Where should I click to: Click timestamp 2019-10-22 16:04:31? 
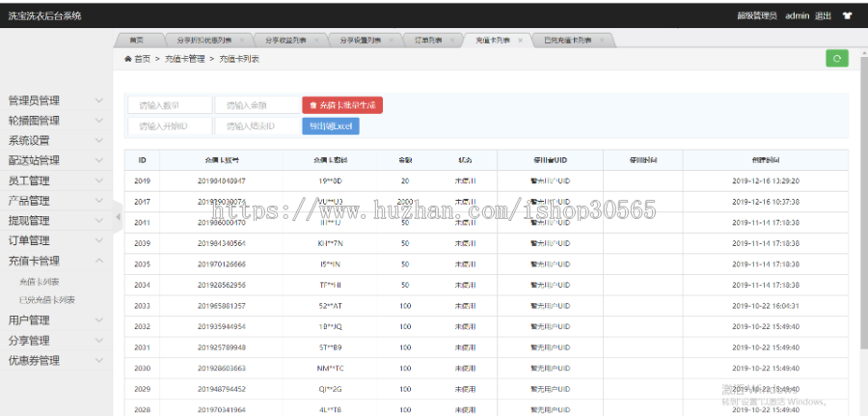point(766,306)
